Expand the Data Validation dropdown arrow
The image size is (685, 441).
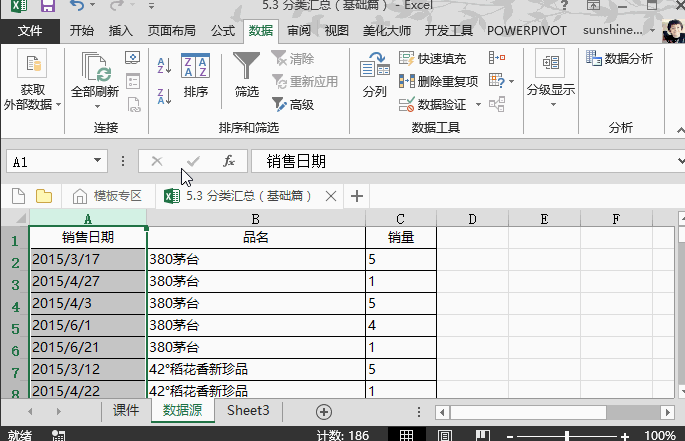point(478,104)
